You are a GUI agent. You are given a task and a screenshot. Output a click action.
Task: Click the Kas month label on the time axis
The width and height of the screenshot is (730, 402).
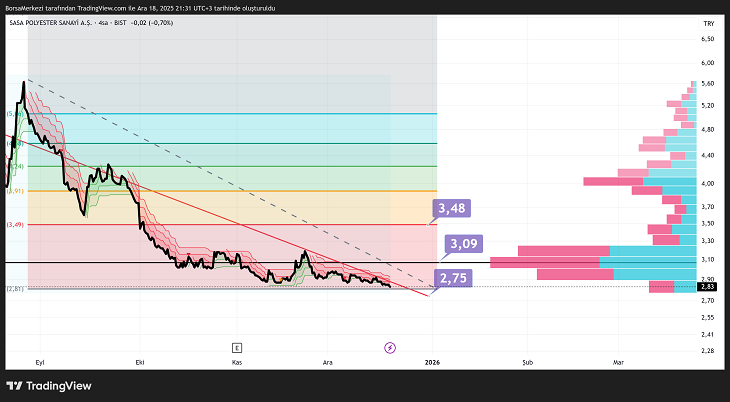(237, 363)
